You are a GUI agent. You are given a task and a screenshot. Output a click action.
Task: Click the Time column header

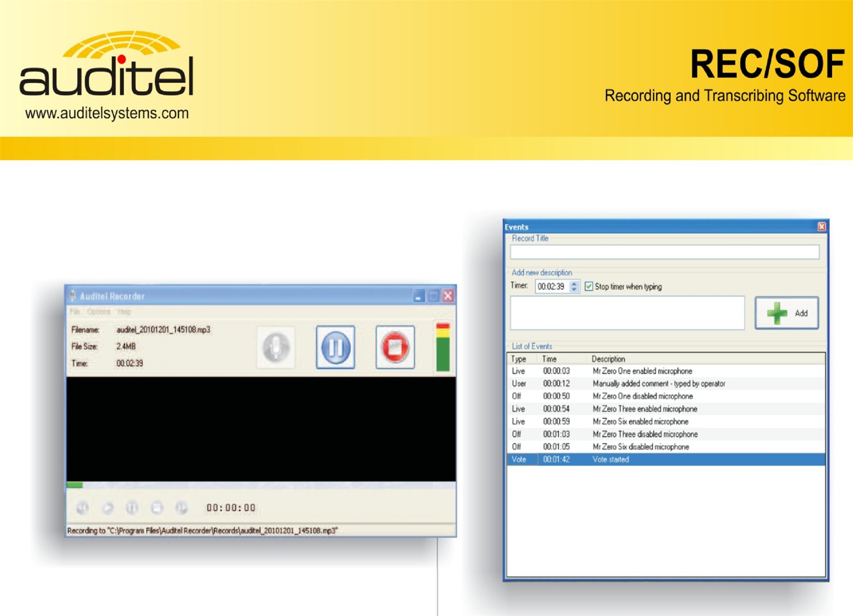(562, 359)
